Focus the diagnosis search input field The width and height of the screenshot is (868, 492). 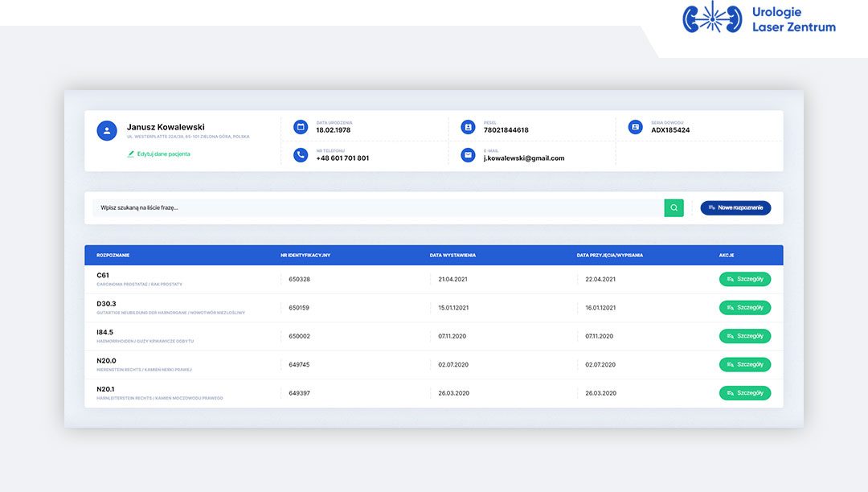click(378, 208)
